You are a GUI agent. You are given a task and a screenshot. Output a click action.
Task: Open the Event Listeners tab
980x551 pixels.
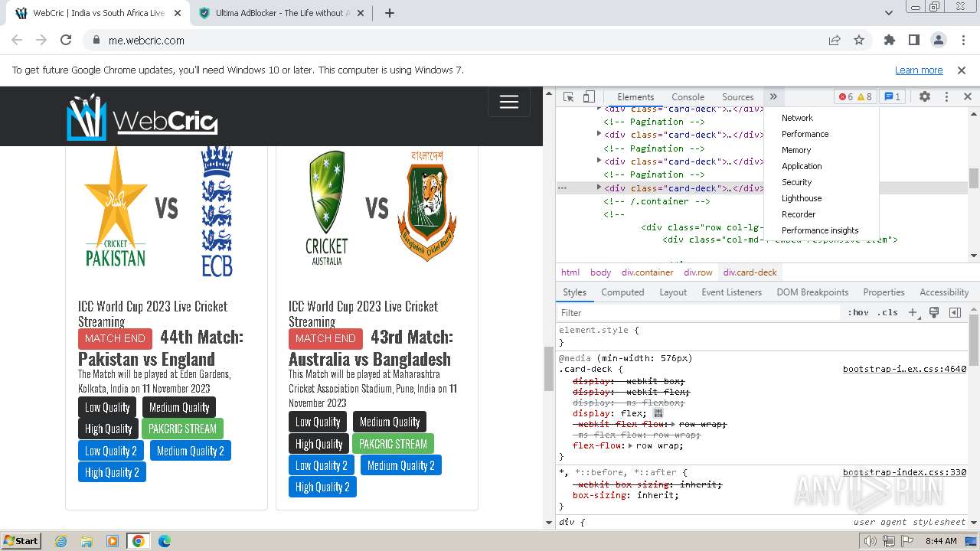click(x=731, y=292)
